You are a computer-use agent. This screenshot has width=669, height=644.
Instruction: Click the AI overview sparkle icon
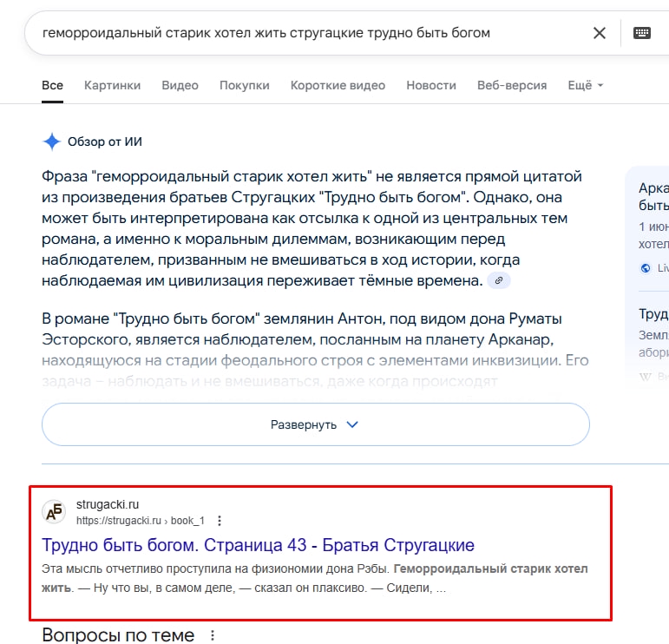point(52,142)
